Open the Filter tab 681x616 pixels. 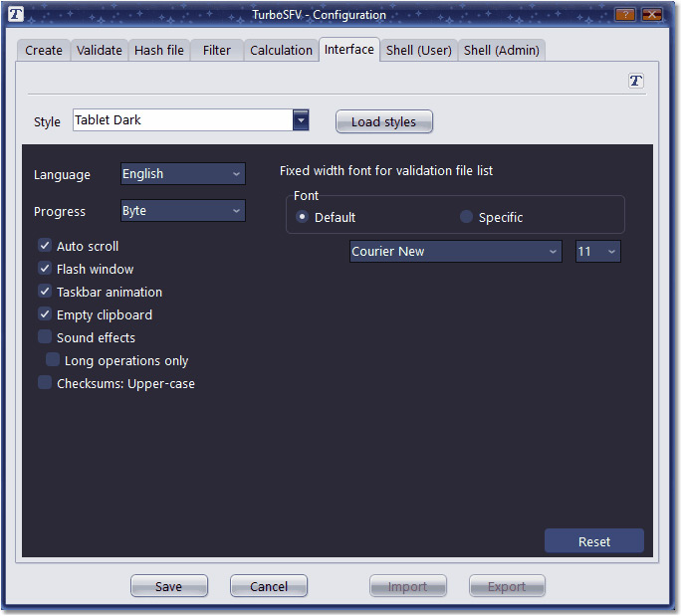click(217, 51)
